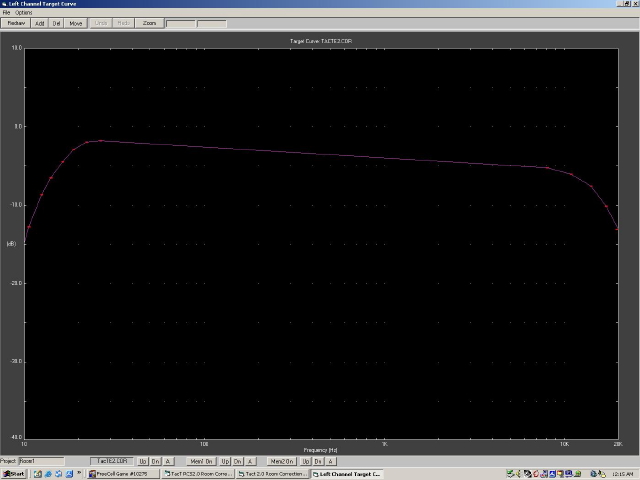Viewport: 640px width, 480px height.
Task: Select the Del point tool
Action: pos(56,23)
